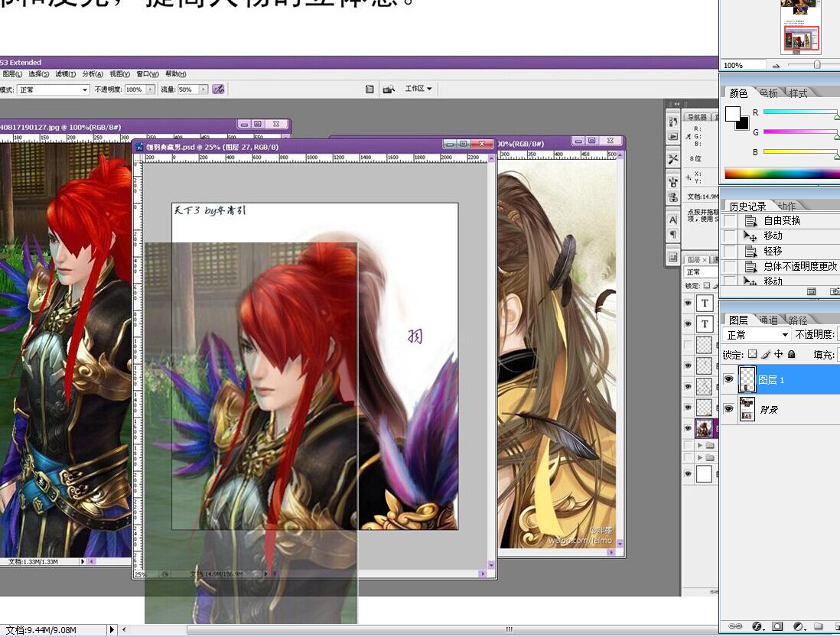Toggle the eye of the bottom white inner layer

tap(689, 474)
